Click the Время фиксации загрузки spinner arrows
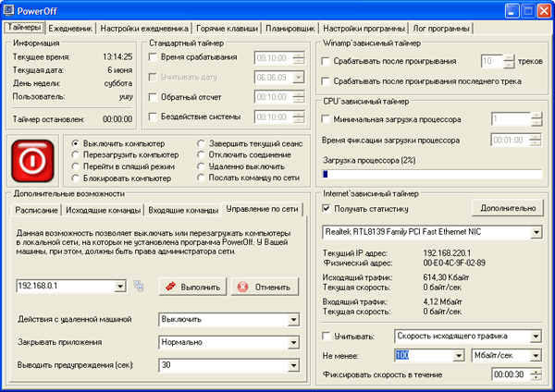Image resolution: width=555 pixels, height=392 pixels. [536, 141]
